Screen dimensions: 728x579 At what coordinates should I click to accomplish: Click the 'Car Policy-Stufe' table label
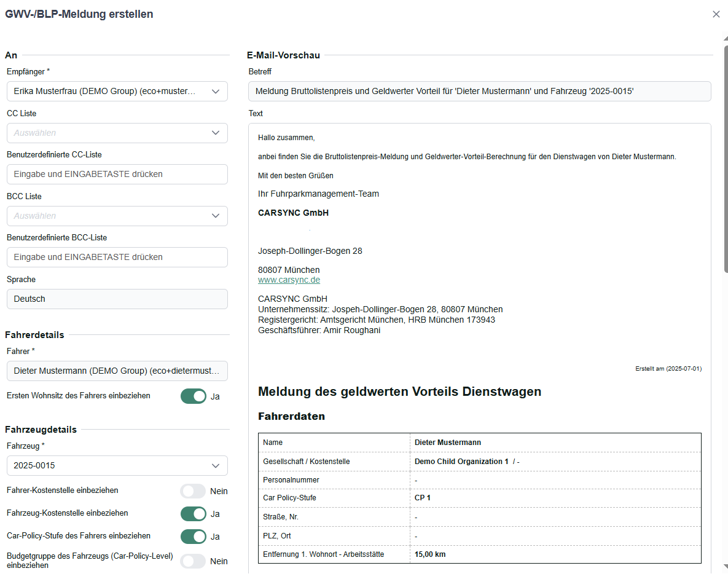tap(289, 498)
